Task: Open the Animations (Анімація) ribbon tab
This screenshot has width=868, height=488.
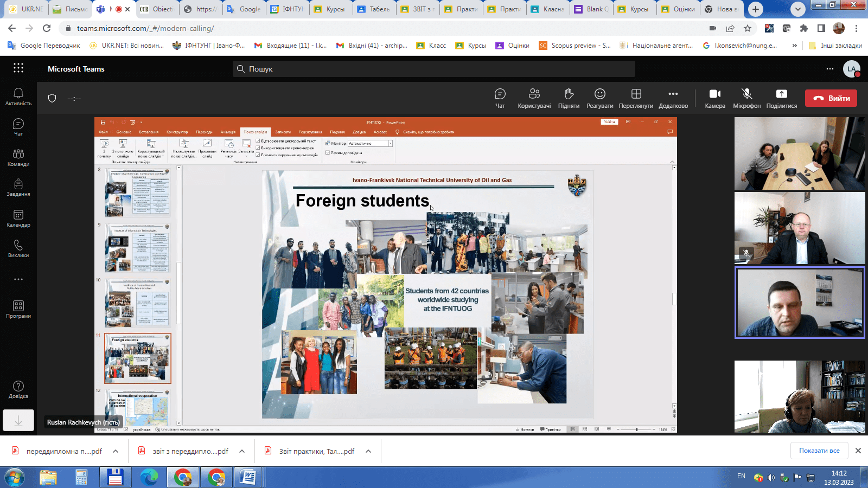Action: click(x=228, y=132)
